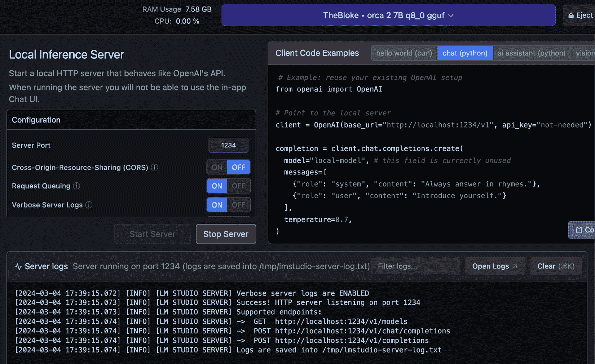This screenshot has width=595, height=364.
Task: Switch to the ai assistant (python) tab
Action: point(532,53)
